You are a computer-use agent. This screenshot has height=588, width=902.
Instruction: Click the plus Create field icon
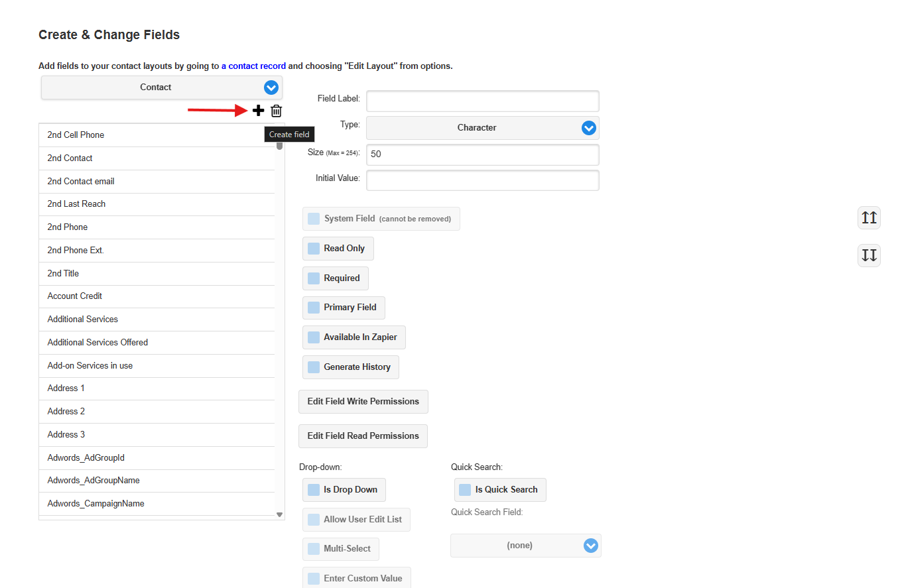(x=259, y=111)
